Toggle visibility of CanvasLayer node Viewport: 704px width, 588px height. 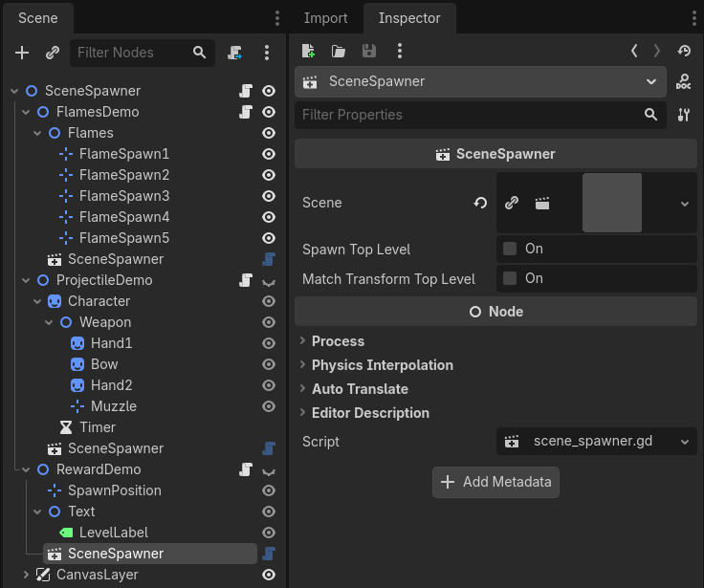pos(269,575)
